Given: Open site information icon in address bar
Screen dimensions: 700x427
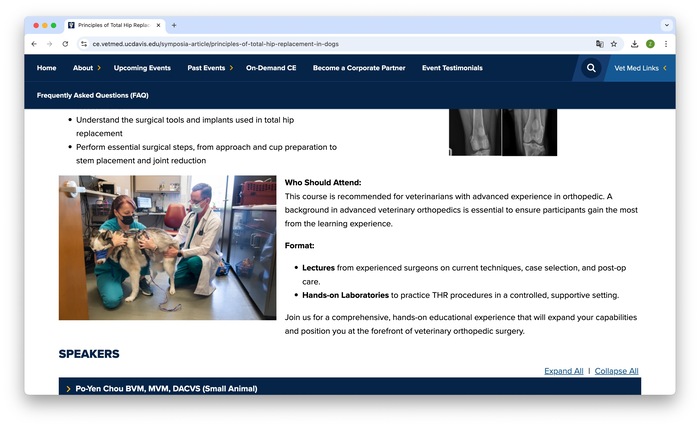Looking at the screenshot, I should tap(83, 44).
